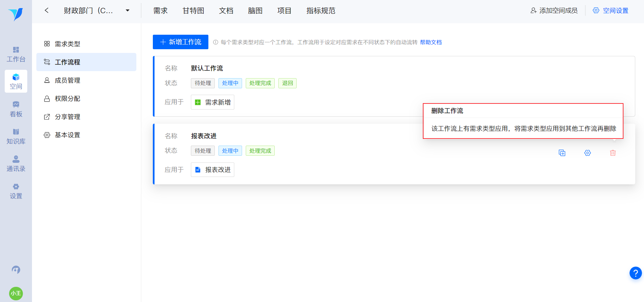
Task: Click the 退回 status tag
Action: click(287, 83)
